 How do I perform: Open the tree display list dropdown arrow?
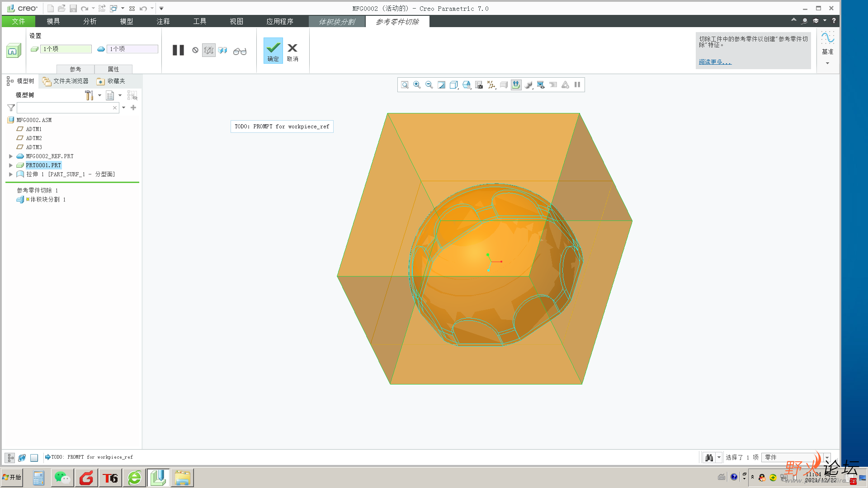[120, 95]
